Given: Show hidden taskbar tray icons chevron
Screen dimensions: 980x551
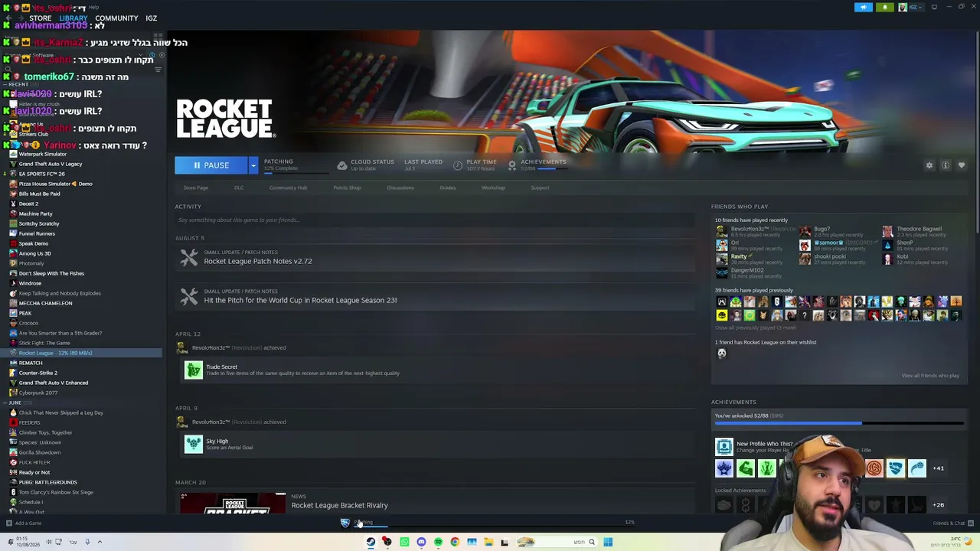Looking at the screenshot, I should pos(100,542).
